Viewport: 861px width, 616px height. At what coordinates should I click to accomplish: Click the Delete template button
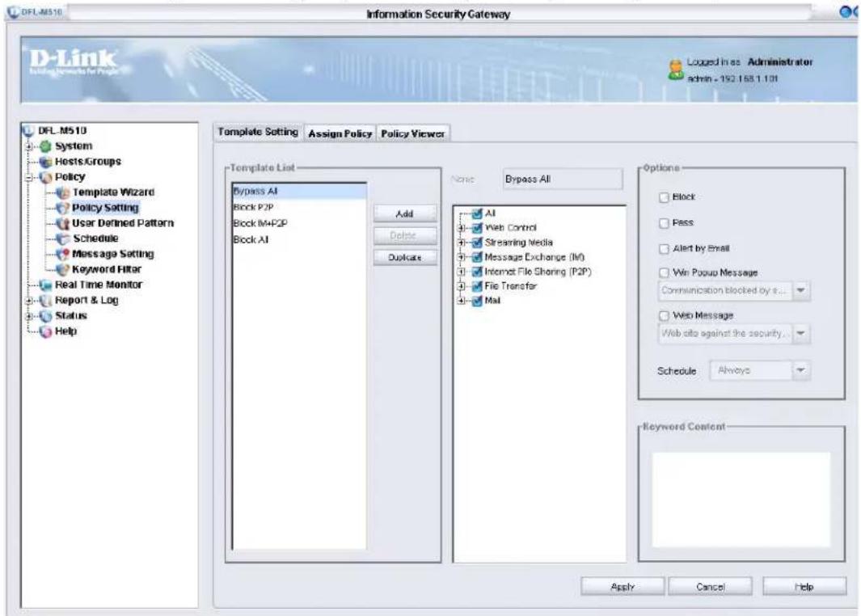tap(405, 235)
